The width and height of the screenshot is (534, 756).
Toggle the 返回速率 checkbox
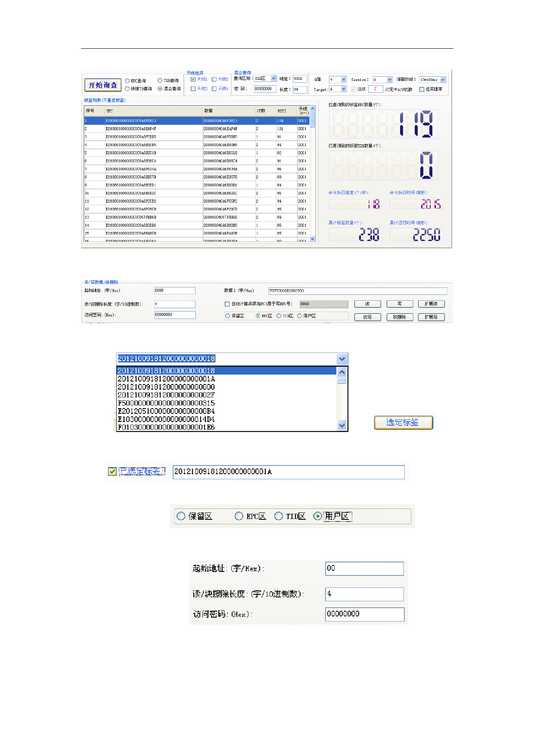[422, 89]
